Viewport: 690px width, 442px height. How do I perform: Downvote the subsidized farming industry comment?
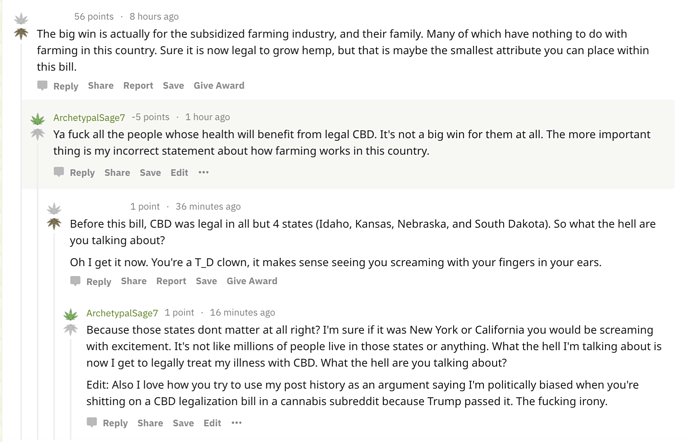(21, 34)
